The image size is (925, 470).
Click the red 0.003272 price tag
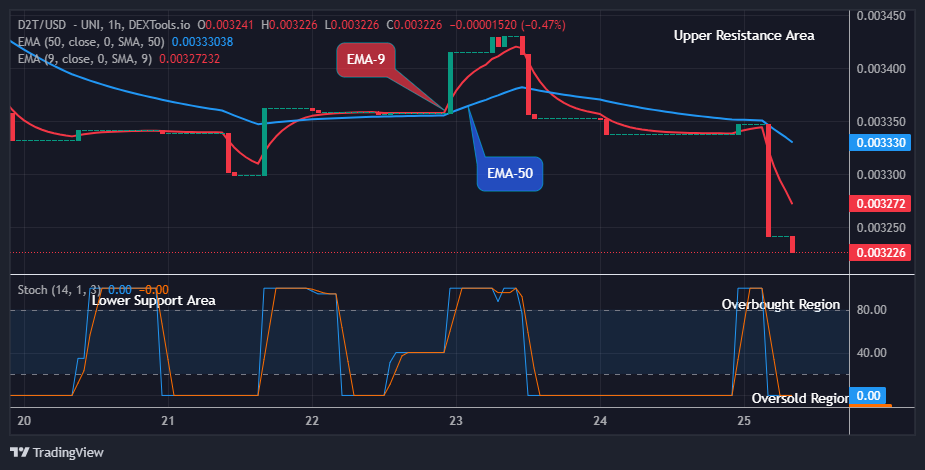coord(881,203)
